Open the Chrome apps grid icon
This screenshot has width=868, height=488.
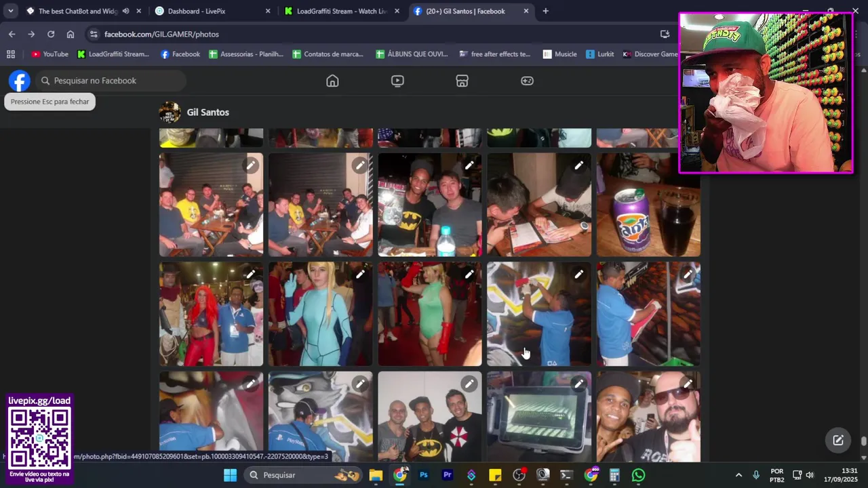11,54
